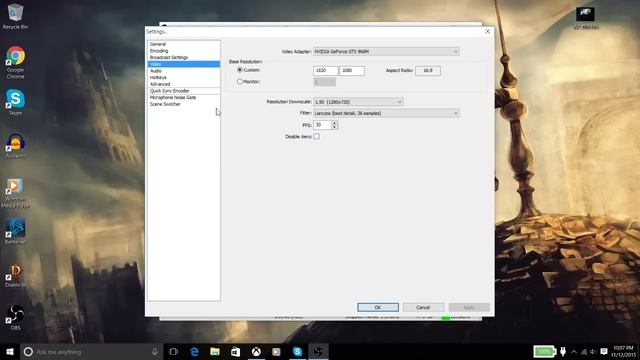Open the Skype desktop shortcut
The height and width of the screenshot is (360, 640).
[x=16, y=102]
